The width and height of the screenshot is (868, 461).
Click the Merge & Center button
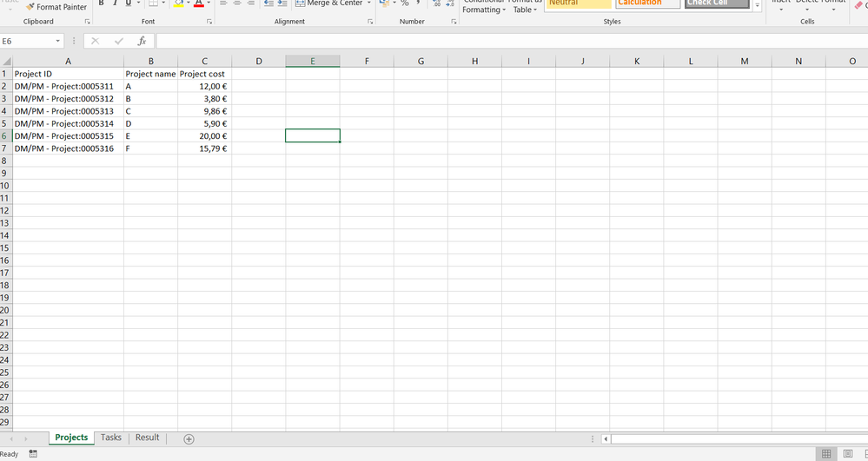[x=328, y=3]
